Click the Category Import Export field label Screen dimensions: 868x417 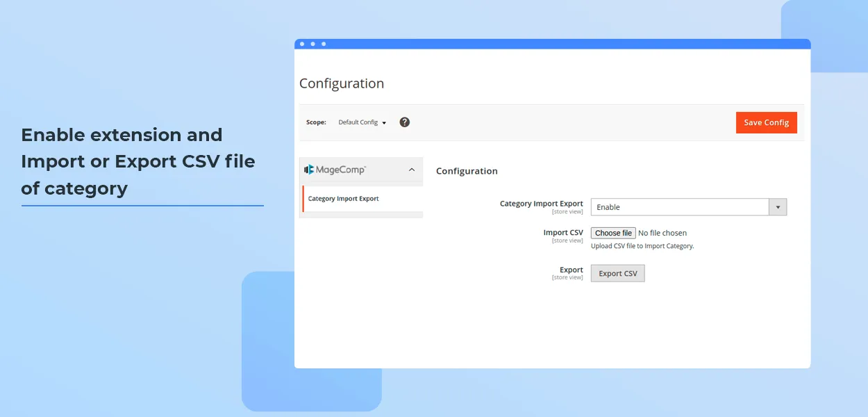(541, 204)
